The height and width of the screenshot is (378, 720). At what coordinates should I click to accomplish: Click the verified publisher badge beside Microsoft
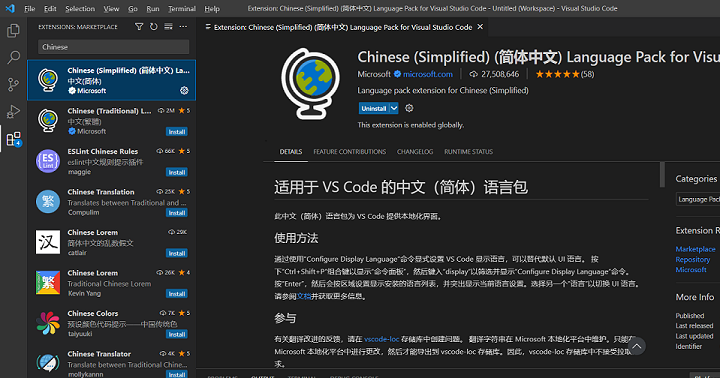point(397,74)
